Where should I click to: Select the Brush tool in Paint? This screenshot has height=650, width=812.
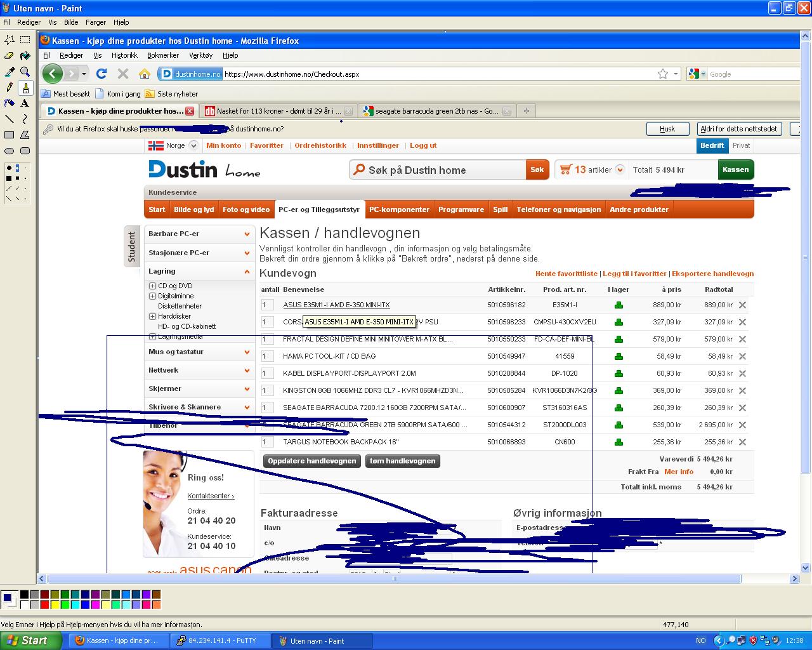pyautogui.click(x=25, y=87)
